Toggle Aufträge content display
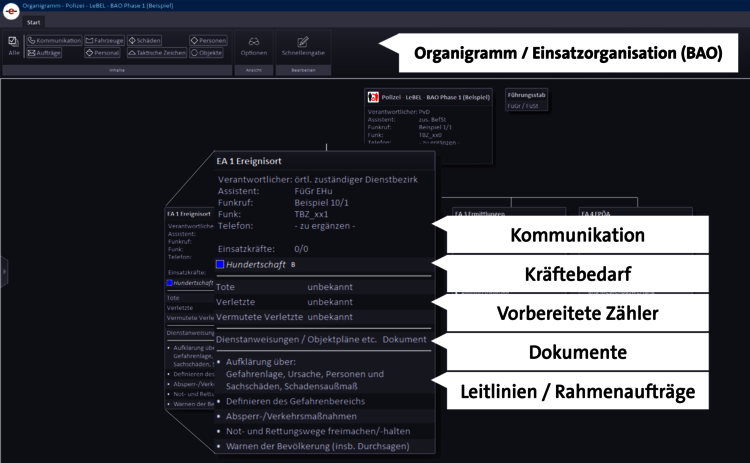 [x=44, y=53]
